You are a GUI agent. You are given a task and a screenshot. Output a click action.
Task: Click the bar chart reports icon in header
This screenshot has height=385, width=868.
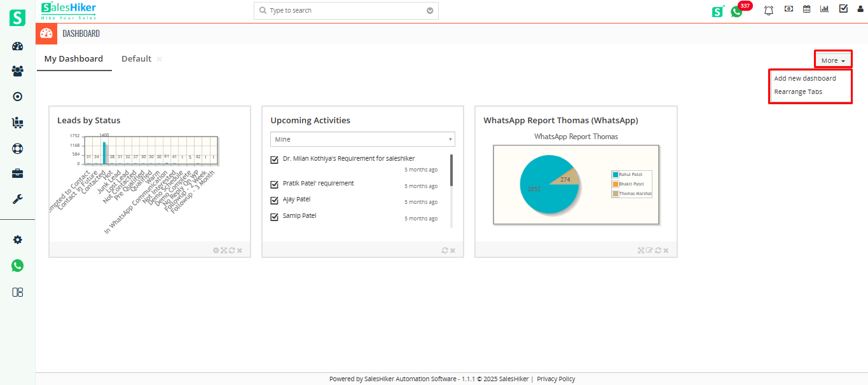point(825,9)
